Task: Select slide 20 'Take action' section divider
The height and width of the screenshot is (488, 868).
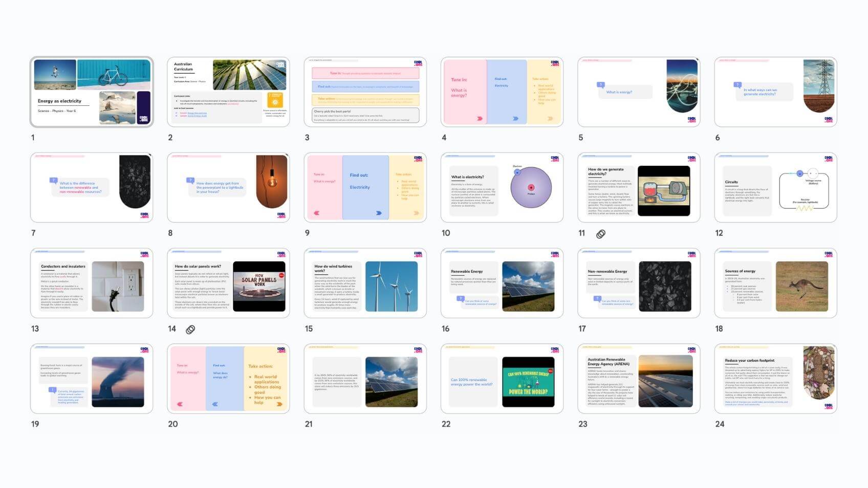Action: pos(228,379)
